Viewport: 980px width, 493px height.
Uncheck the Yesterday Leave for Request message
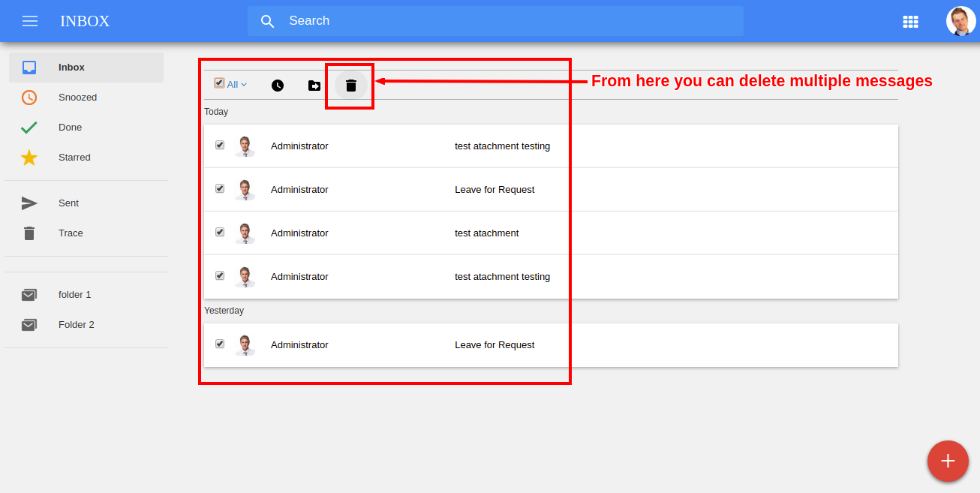[x=220, y=344]
